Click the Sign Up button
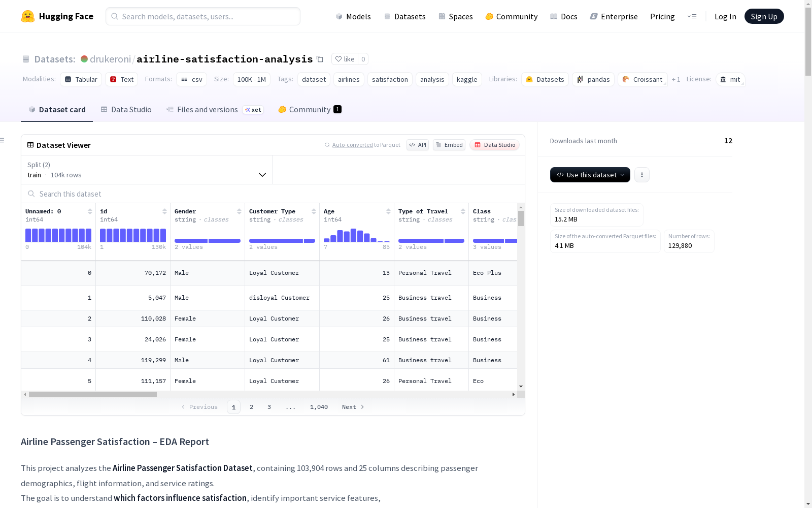The height and width of the screenshot is (508, 812). [764, 16]
